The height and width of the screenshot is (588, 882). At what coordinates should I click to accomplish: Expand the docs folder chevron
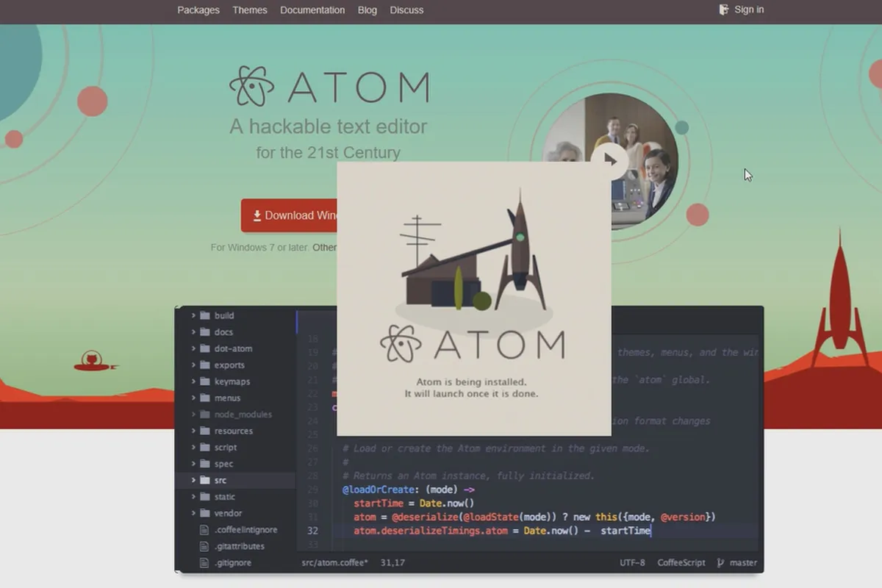click(x=193, y=331)
